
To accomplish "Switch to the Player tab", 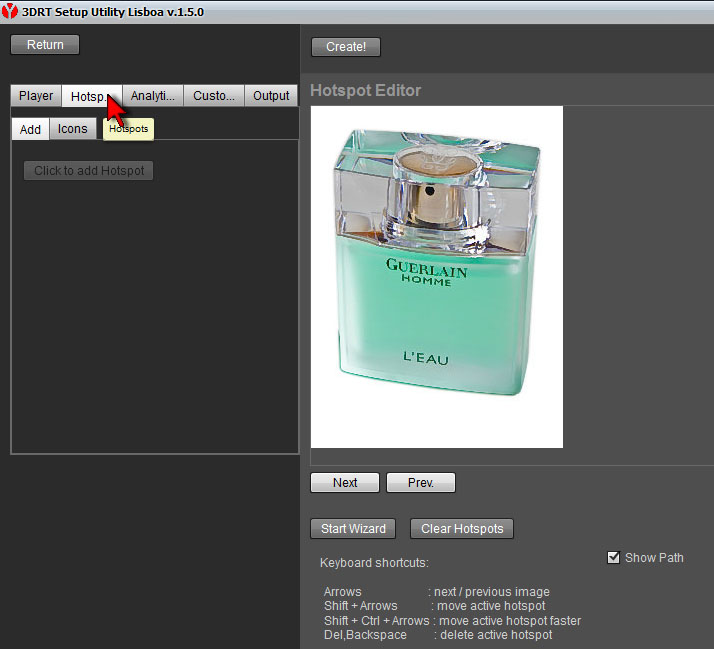I will [x=36, y=96].
